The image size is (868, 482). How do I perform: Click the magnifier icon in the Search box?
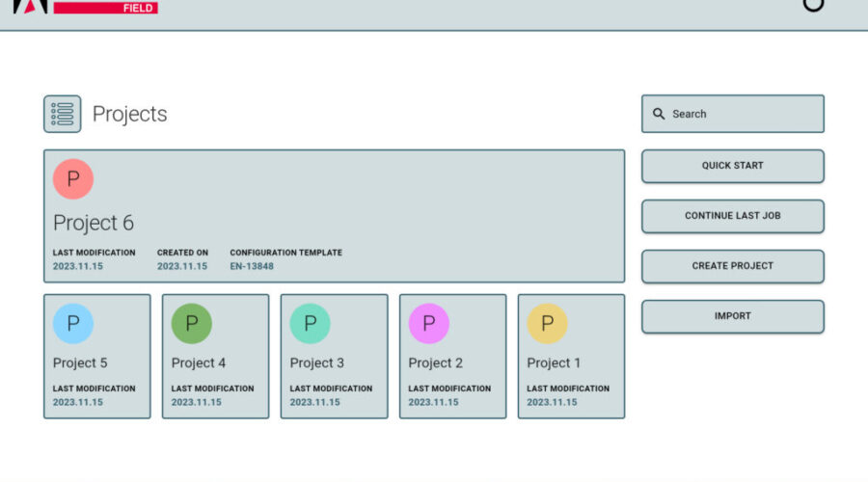click(x=659, y=114)
